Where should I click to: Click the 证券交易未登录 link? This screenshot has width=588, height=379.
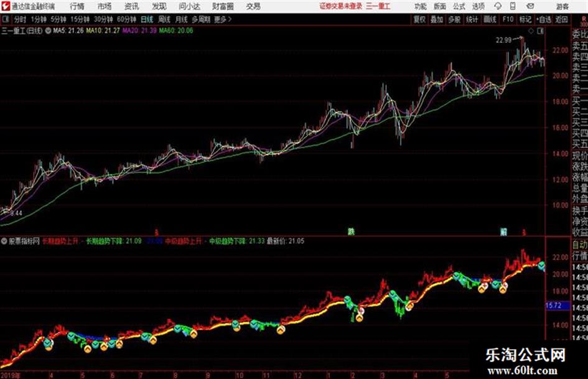click(341, 6)
